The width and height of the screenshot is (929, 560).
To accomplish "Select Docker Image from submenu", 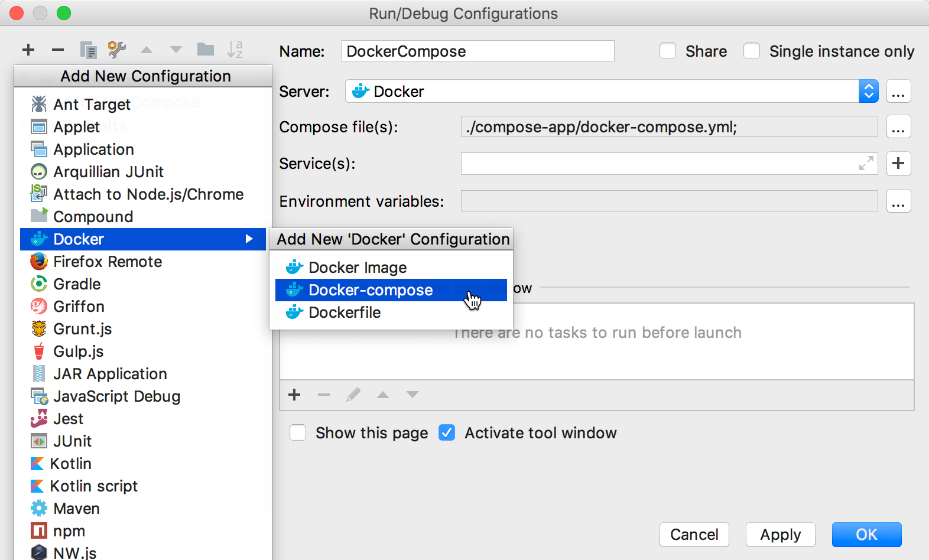I will pos(391,268).
